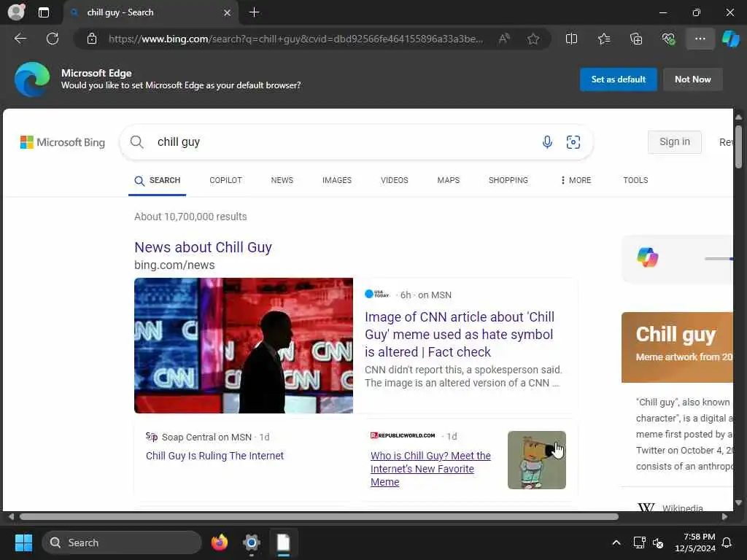Open the Edge profile avatar icon

(16, 12)
